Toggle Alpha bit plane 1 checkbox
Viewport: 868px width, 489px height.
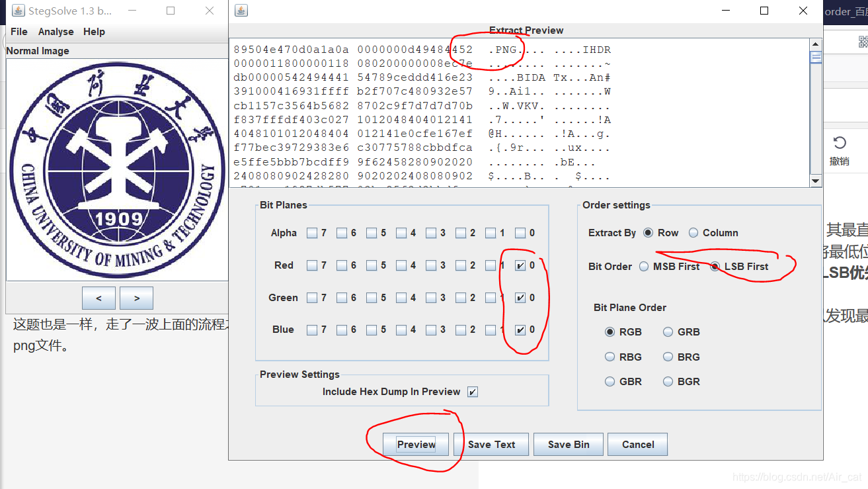tap(491, 233)
